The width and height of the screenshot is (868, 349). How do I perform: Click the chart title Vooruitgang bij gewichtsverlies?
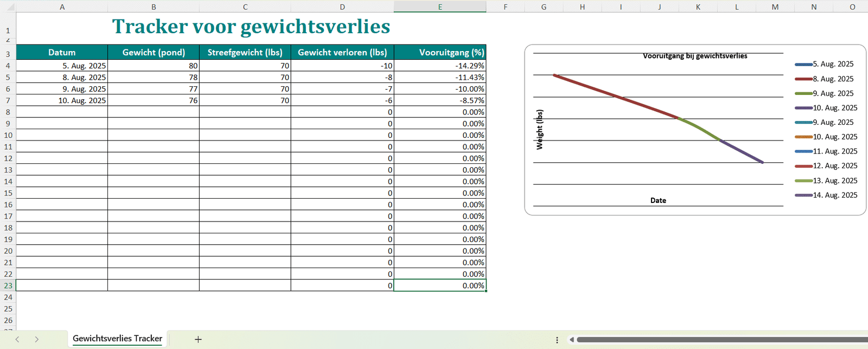pos(694,56)
